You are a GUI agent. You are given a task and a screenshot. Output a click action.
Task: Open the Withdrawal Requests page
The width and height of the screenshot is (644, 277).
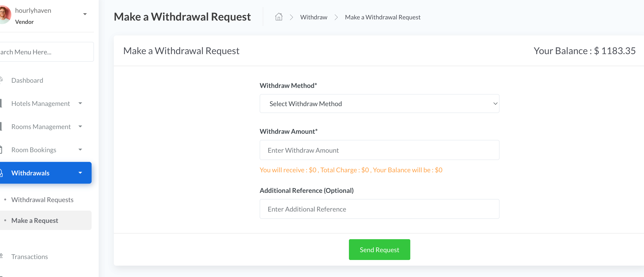tap(42, 199)
